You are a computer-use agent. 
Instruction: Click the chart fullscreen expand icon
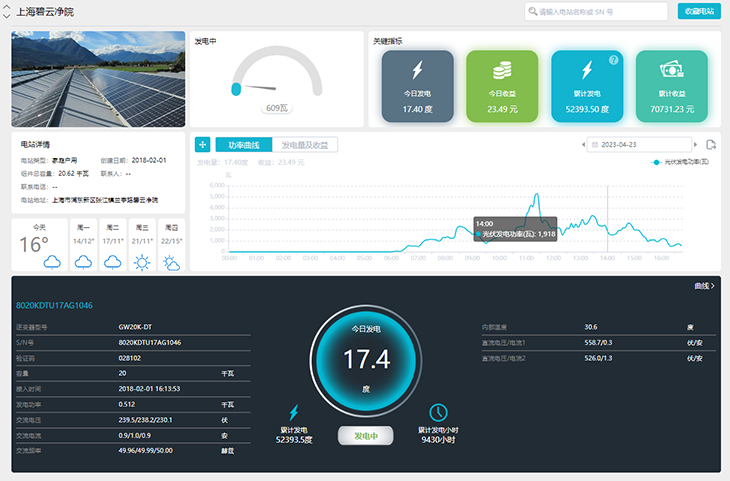(203, 145)
